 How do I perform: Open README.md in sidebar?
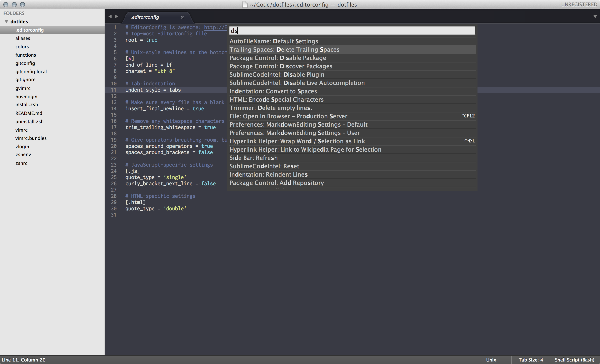pyautogui.click(x=29, y=113)
